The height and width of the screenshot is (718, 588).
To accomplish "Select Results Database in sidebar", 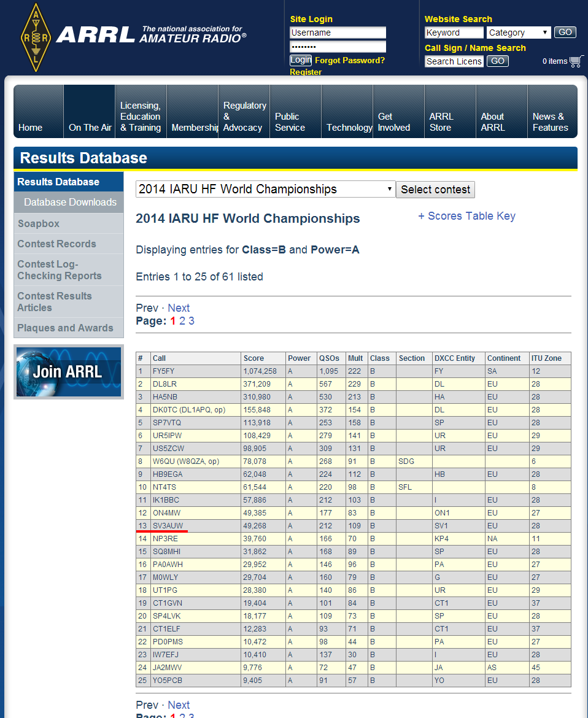I will [x=69, y=182].
